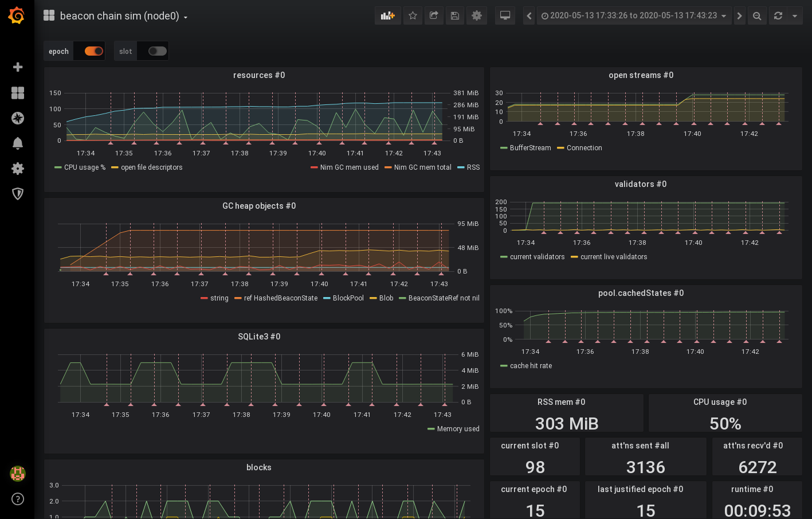Click the string legend label
The height and width of the screenshot is (519, 812).
[x=219, y=298]
